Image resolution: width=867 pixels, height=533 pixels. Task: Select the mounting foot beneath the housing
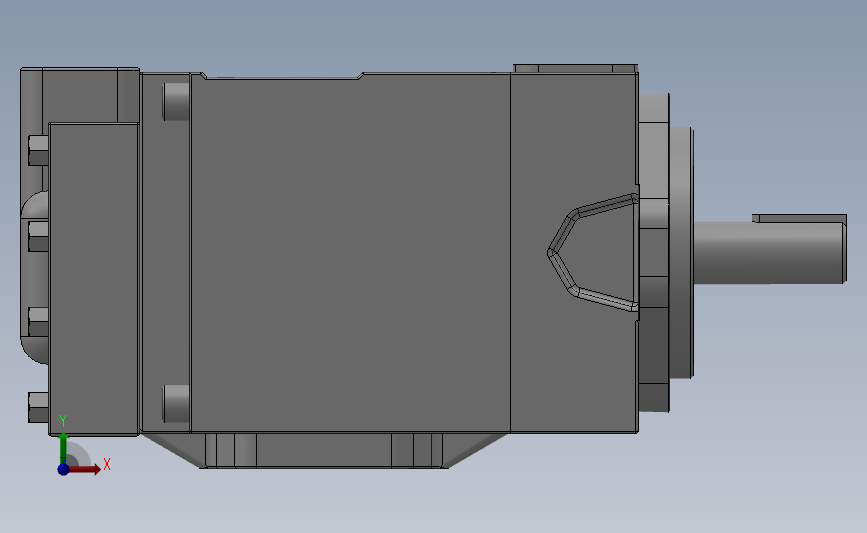323,451
